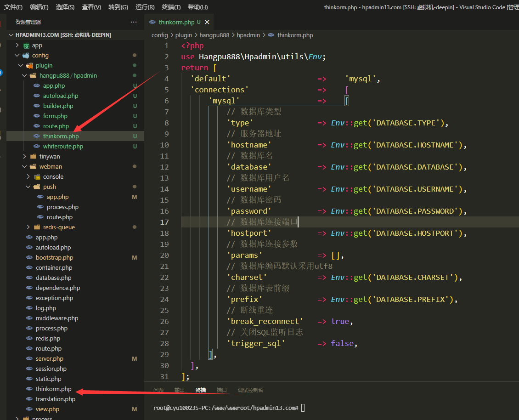Click the PHP icon beside whiteroute.php
Viewport: 519px width, 420px height.
click(x=37, y=147)
